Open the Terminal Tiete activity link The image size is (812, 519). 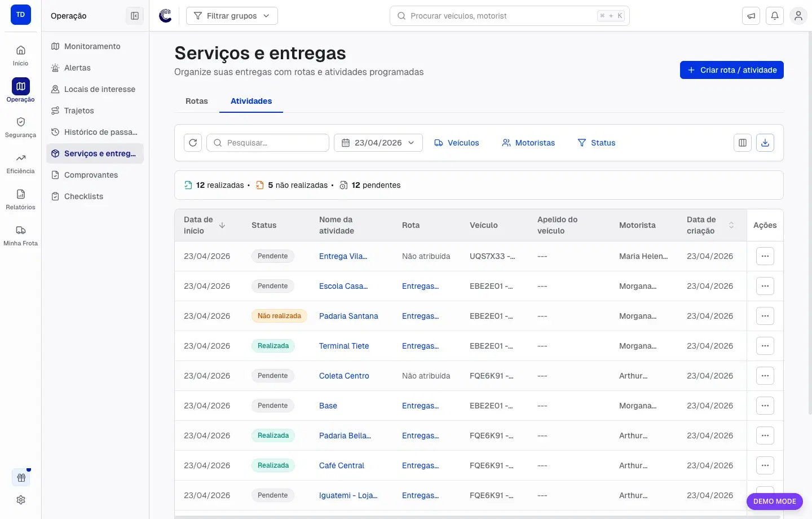pos(344,346)
